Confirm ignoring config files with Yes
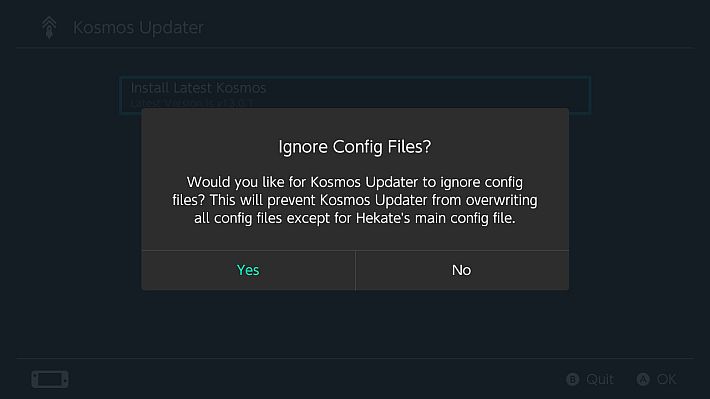Viewport: 710px width, 399px height. [x=248, y=270]
